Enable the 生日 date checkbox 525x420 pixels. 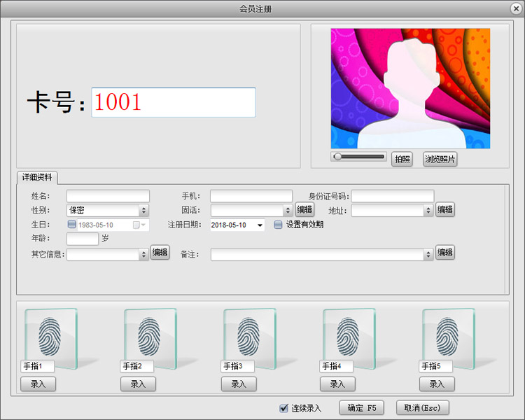71,224
